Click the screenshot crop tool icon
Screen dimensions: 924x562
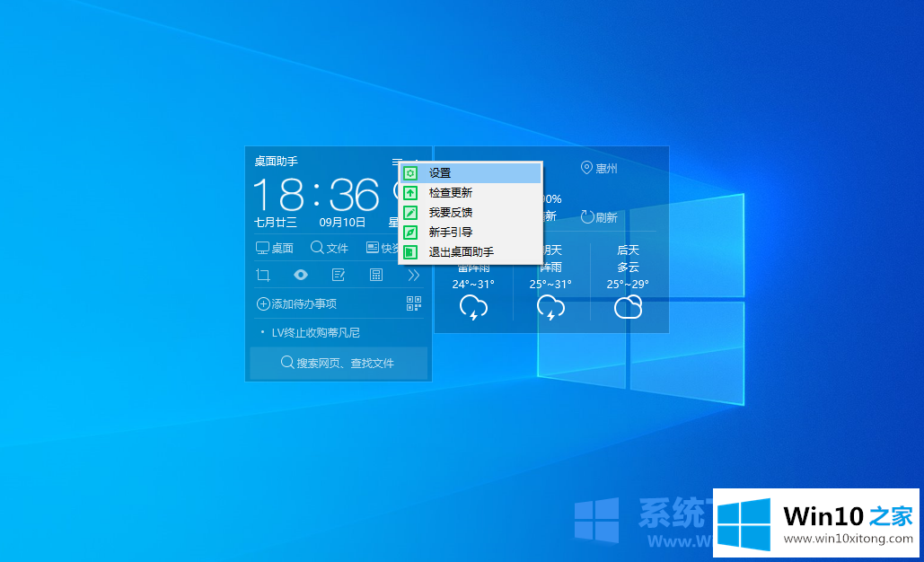(263, 275)
